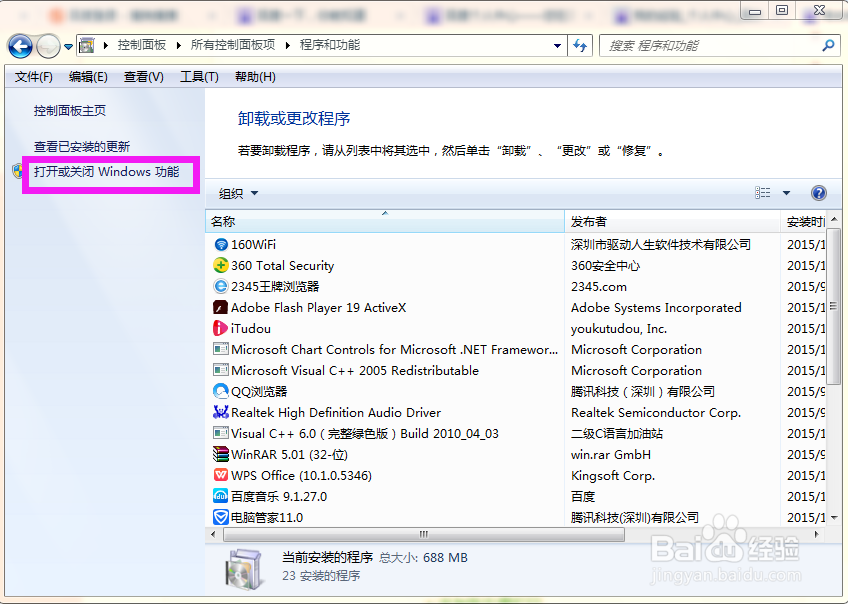Click the vertical scrollbar up arrow
The image size is (848, 604).
click(x=834, y=220)
